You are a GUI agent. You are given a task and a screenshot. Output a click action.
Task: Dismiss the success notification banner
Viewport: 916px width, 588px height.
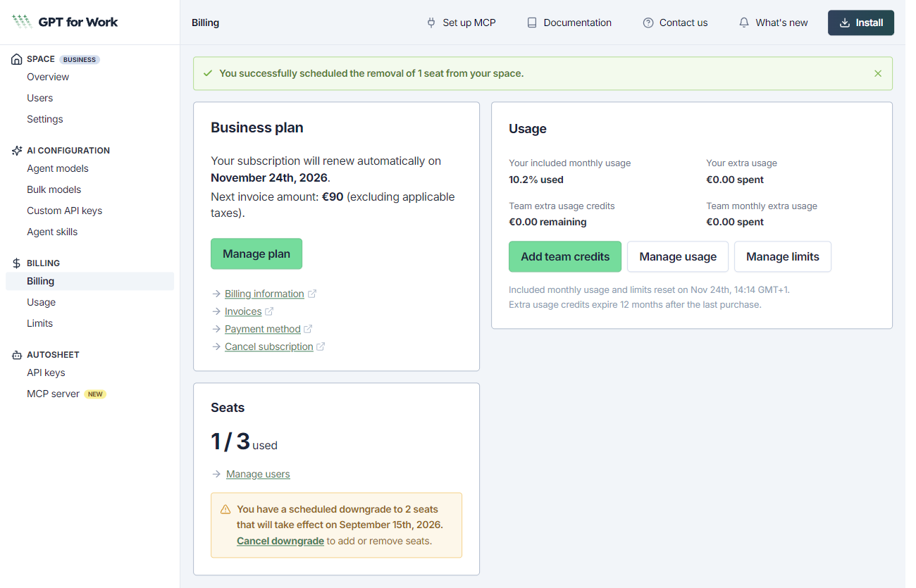coord(878,73)
